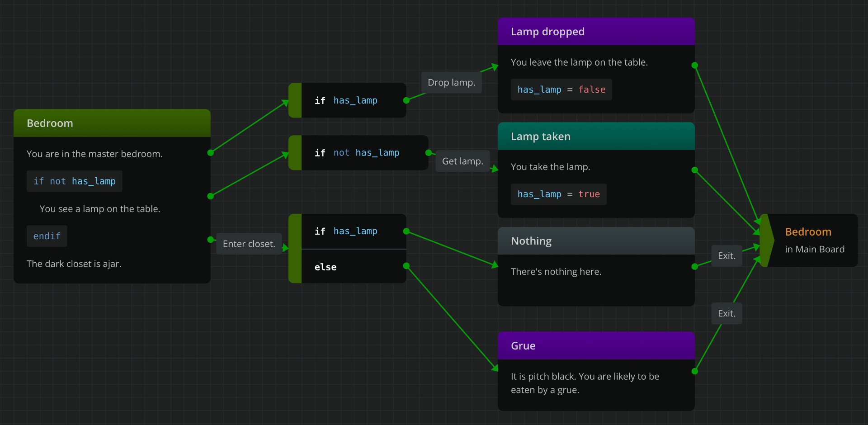Click the output port of the Grue node
The width and height of the screenshot is (868, 425).
tap(695, 371)
